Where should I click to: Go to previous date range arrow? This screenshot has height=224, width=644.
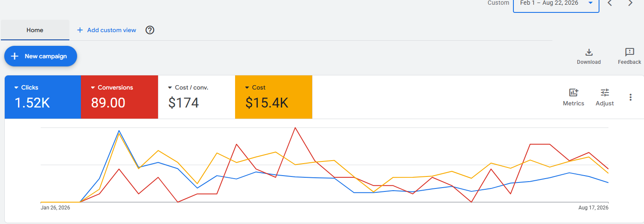click(x=610, y=3)
